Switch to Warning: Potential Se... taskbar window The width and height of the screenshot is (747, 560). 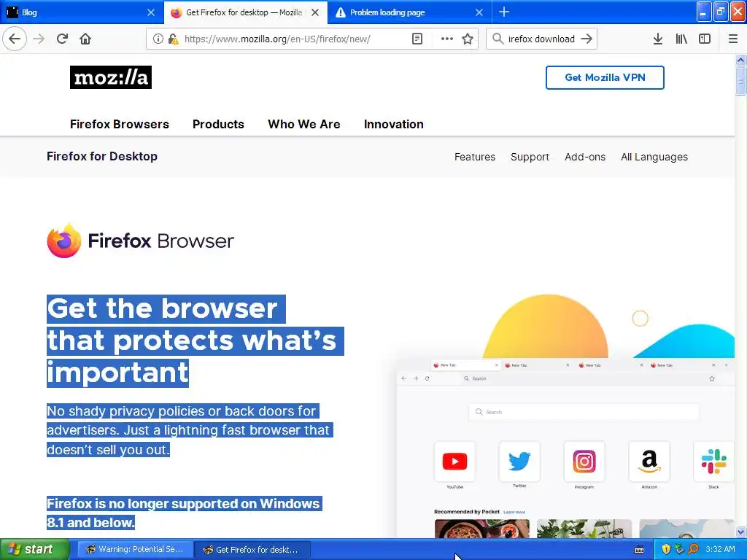click(x=135, y=549)
